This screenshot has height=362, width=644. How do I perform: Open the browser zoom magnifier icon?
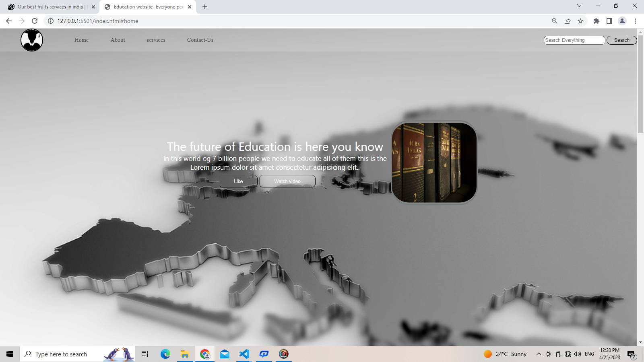point(554,21)
